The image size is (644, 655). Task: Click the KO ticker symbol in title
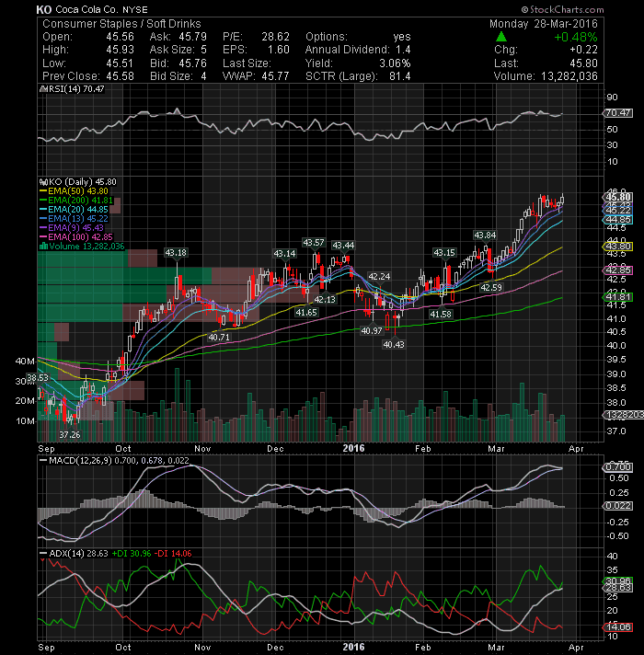pyautogui.click(x=44, y=9)
